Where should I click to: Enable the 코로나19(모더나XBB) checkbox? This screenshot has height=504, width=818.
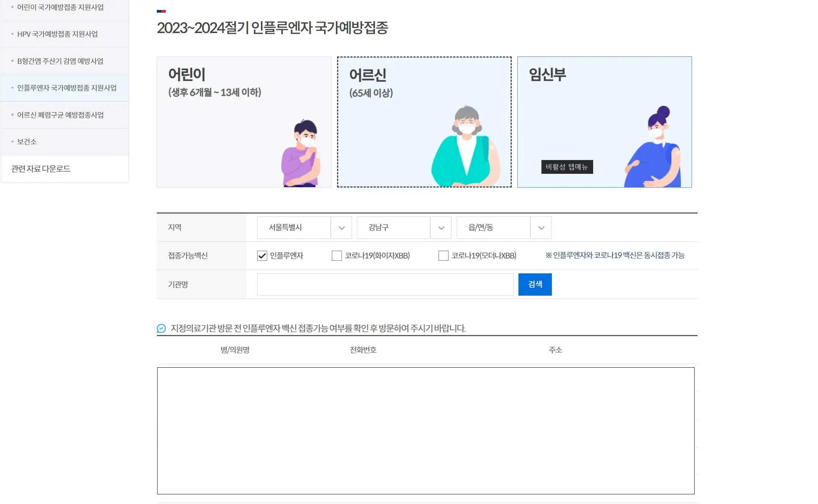[443, 256]
